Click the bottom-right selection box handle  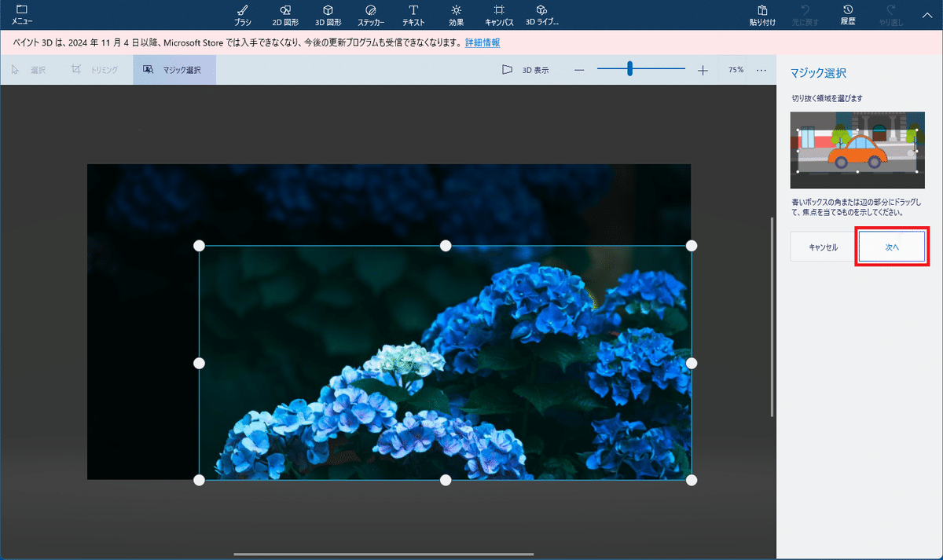tap(692, 480)
